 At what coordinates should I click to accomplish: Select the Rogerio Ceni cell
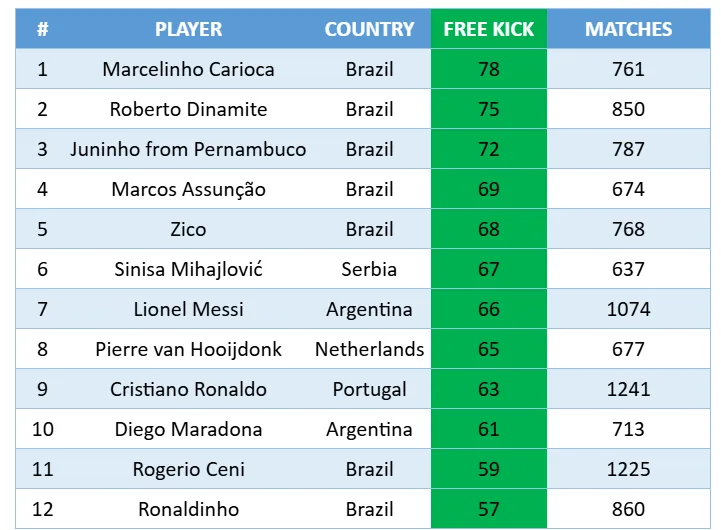coord(188,469)
